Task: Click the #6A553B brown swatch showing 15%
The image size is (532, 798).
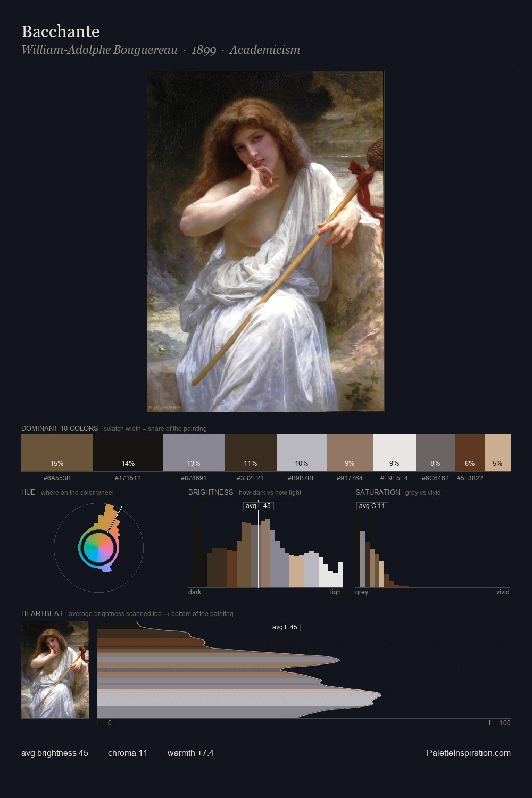Action: coord(57,453)
